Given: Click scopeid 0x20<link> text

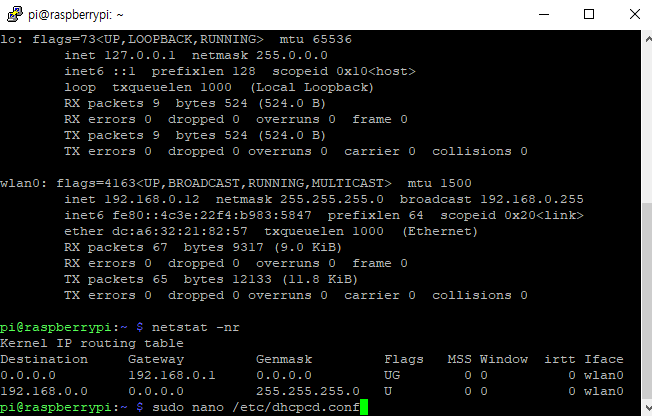Looking at the screenshot, I should pos(512,215).
